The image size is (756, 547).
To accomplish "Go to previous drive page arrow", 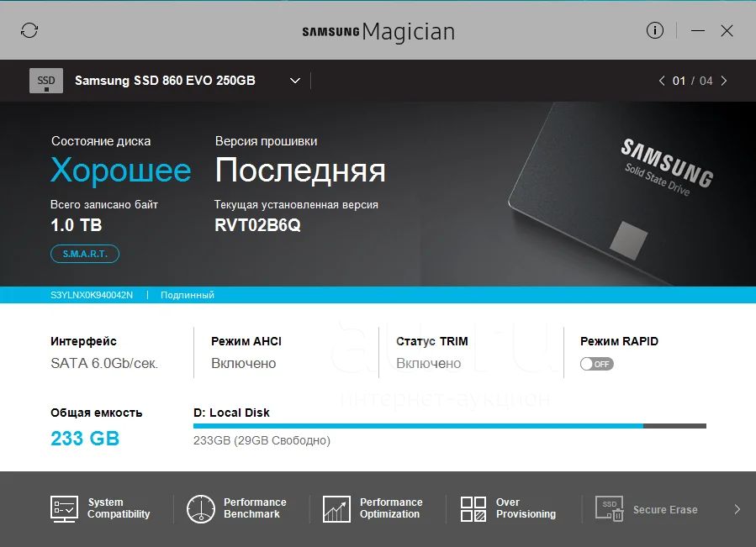I will point(662,81).
